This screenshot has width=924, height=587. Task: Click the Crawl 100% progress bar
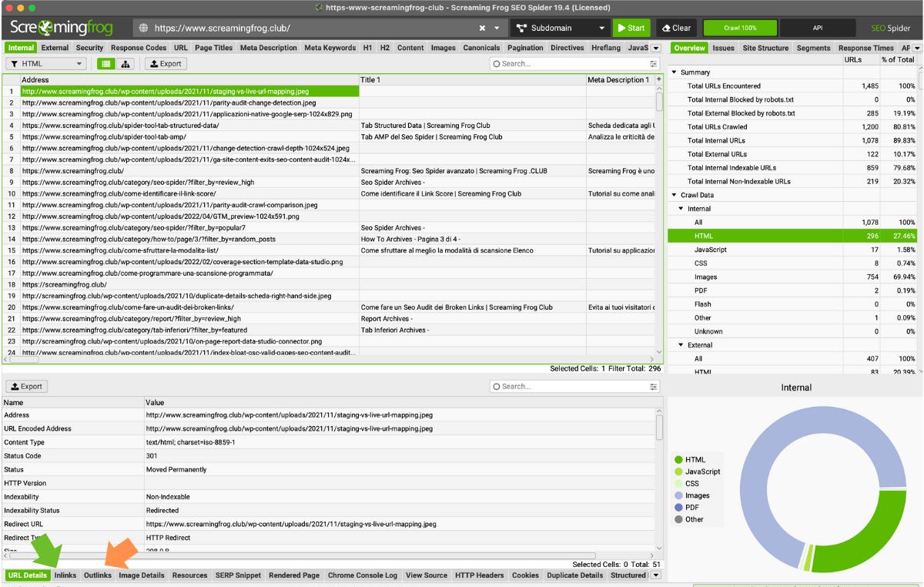coord(740,28)
